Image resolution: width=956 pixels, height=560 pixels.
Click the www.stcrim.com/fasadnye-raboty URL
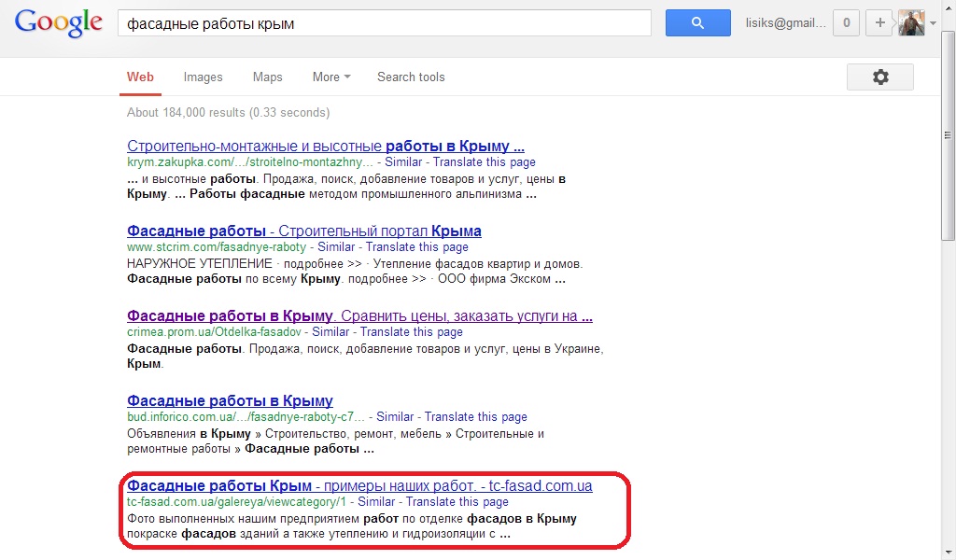click(217, 246)
